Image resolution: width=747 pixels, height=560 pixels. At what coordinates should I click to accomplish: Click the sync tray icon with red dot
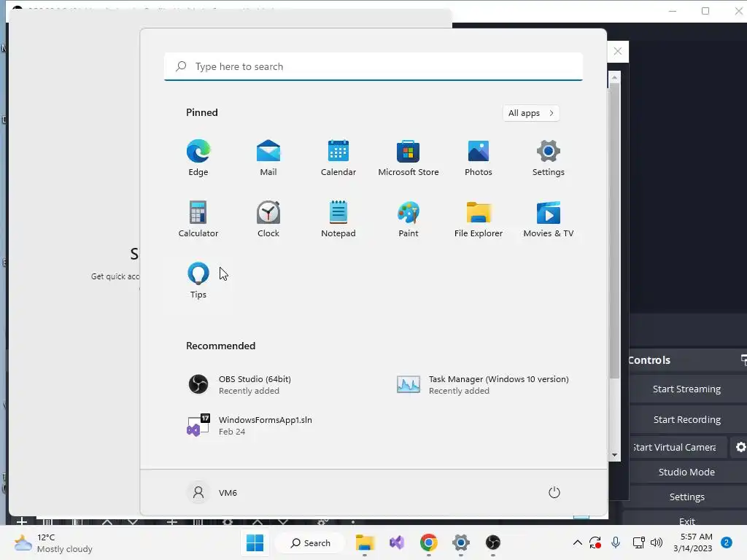click(595, 542)
